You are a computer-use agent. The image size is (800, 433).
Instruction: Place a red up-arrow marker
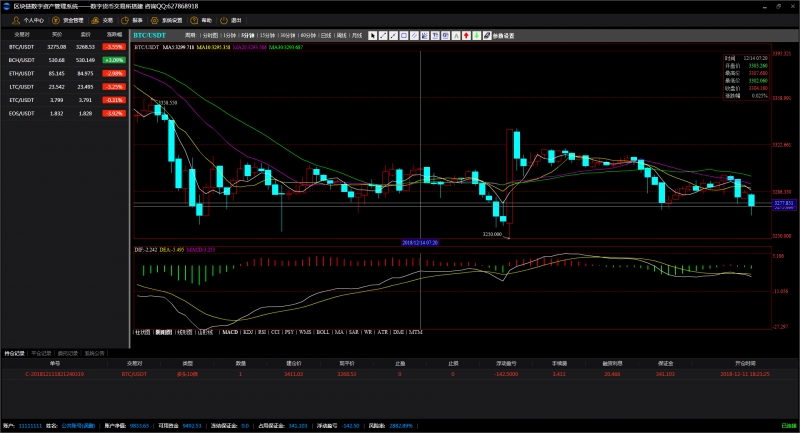466,35
